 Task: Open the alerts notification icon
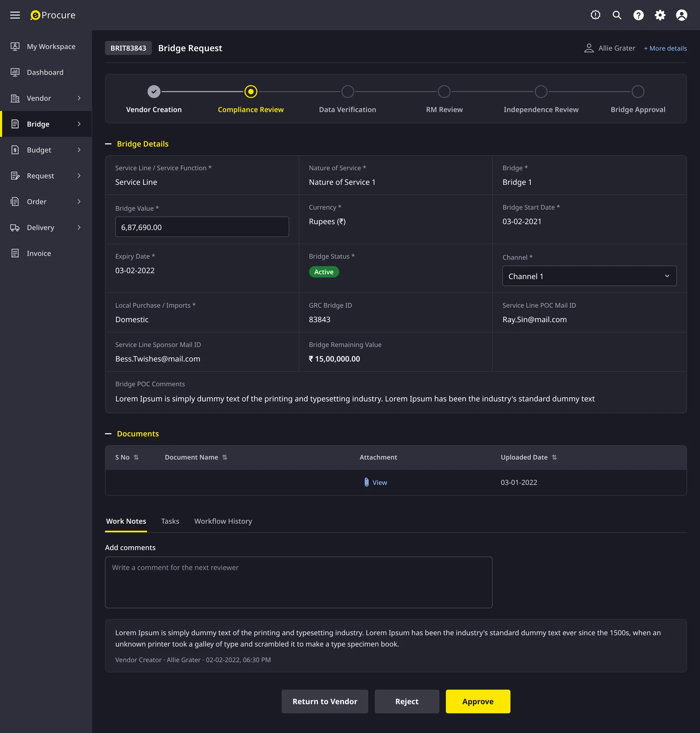pos(595,15)
